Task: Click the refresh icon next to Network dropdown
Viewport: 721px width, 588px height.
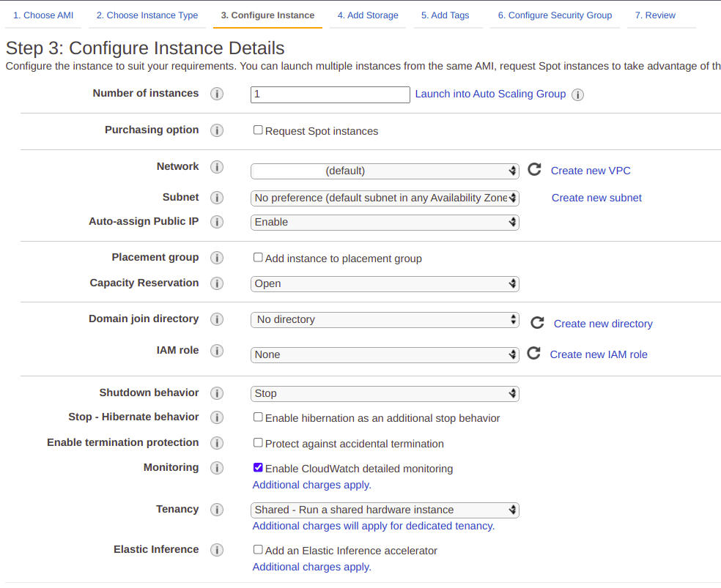Action: tap(535, 170)
